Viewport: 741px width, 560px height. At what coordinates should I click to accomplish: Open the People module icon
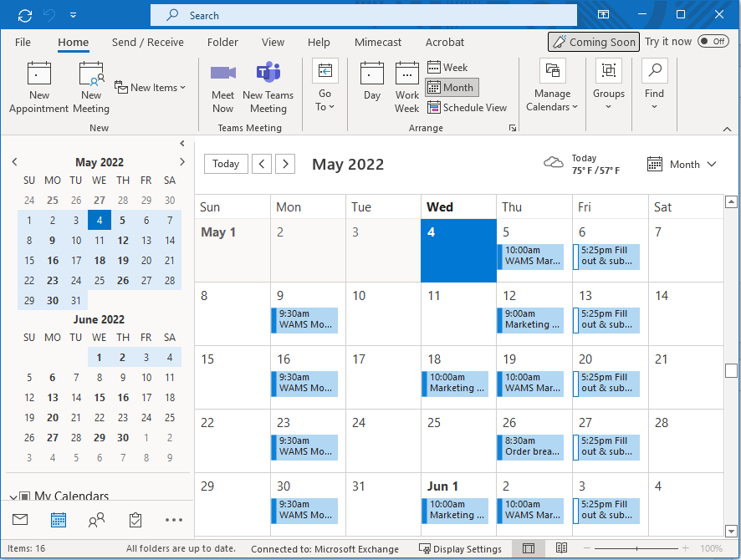tap(96, 519)
